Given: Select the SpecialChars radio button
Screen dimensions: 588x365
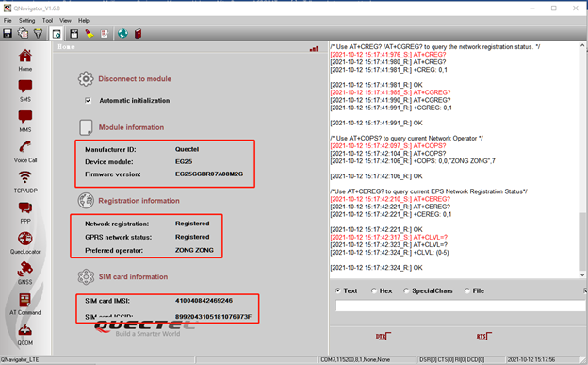Looking at the screenshot, I should pos(406,290).
